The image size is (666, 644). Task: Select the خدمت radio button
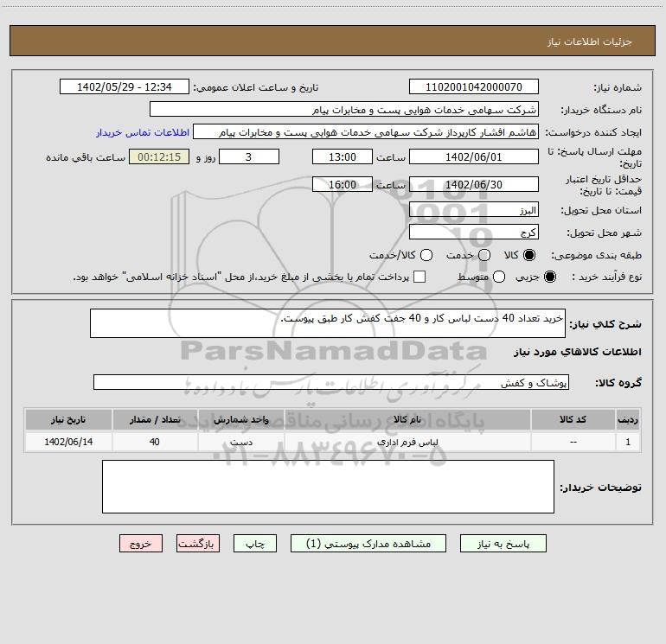(484, 255)
